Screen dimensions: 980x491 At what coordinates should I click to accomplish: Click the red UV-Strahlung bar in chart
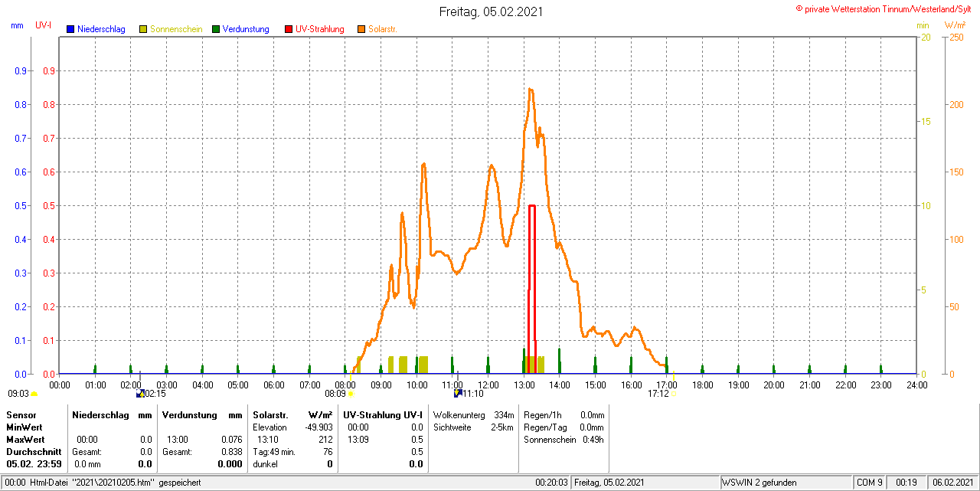532,290
